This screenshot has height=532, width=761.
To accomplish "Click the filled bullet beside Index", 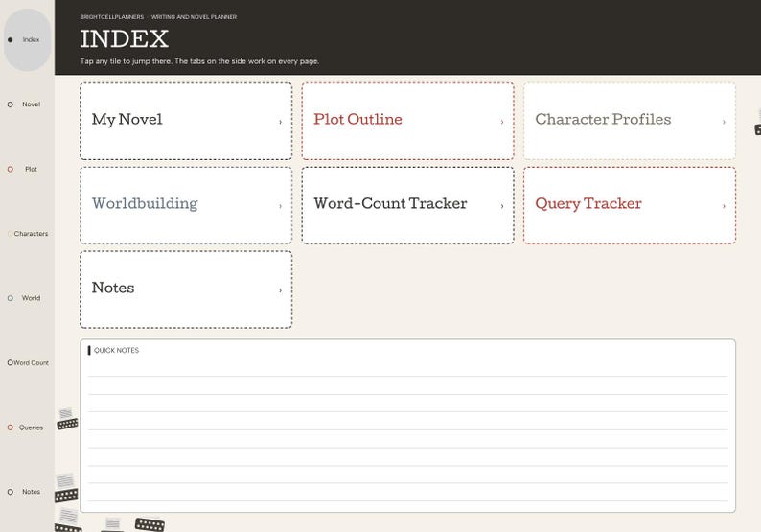I will point(11,40).
